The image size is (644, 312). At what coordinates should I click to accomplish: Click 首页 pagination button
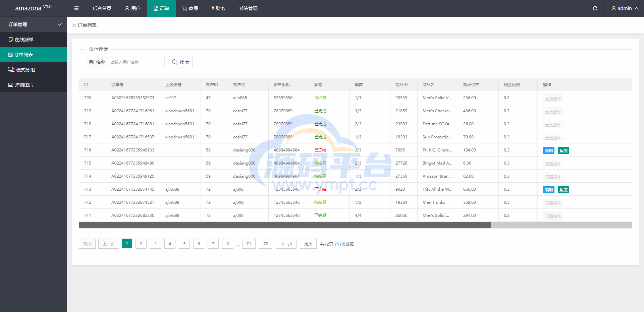click(x=87, y=244)
